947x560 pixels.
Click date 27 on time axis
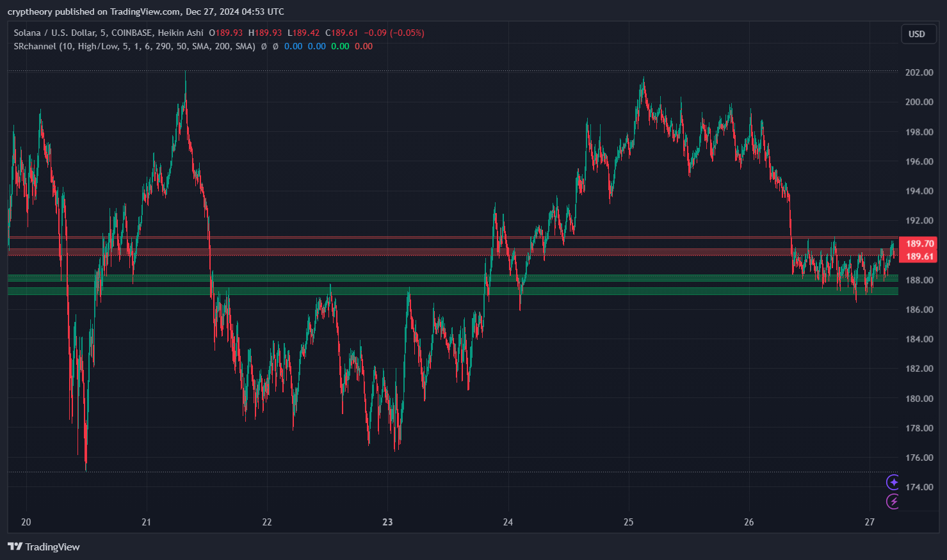tap(869, 522)
